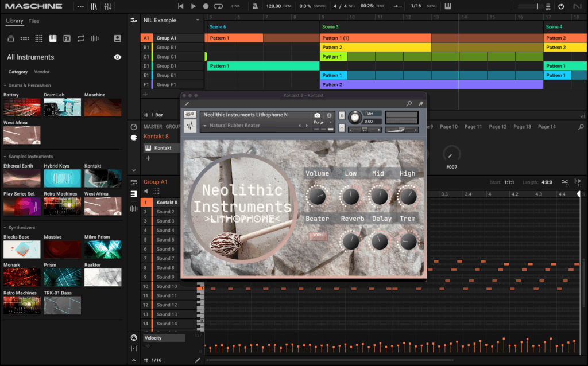The image size is (588, 366).
Task: Click the follow playhead icon beside TIME
Action: click(x=397, y=6)
